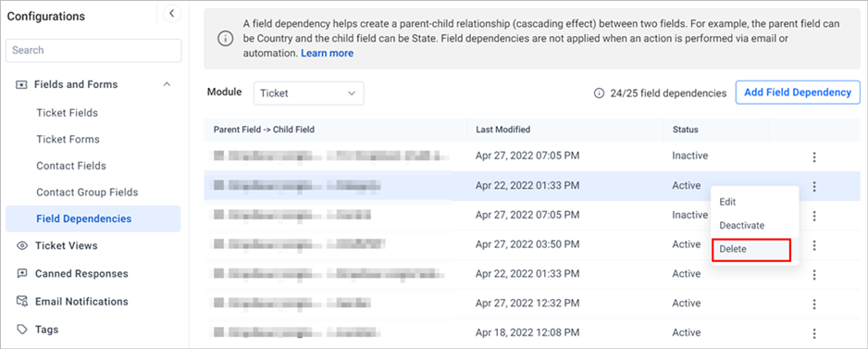Click the Tags label icon
The width and height of the screenshot is (868, 349).
pos(22,330)
